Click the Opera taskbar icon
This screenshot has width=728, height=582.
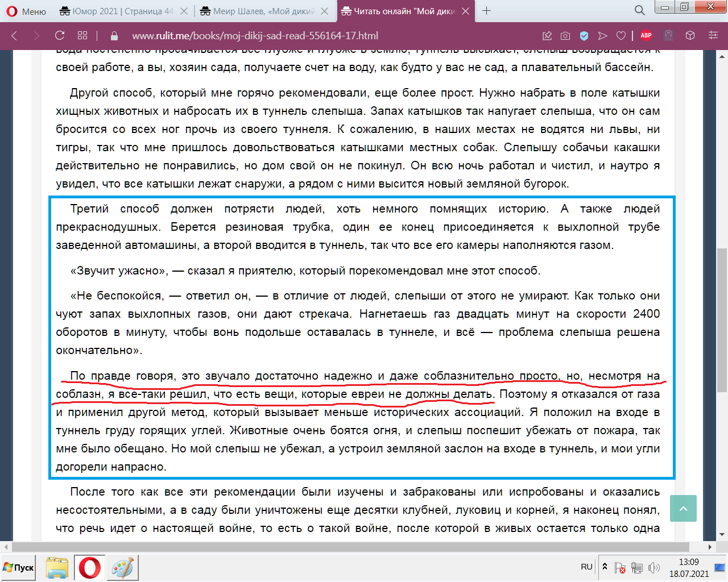tap(89, 567)
